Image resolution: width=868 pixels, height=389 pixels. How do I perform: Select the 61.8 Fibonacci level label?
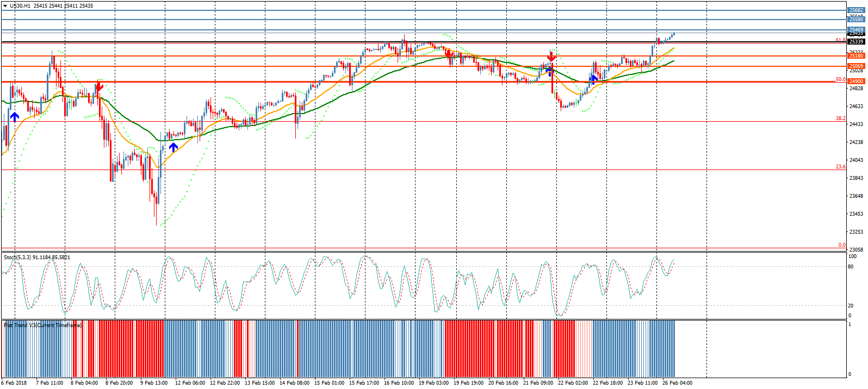tap(840, 40)
